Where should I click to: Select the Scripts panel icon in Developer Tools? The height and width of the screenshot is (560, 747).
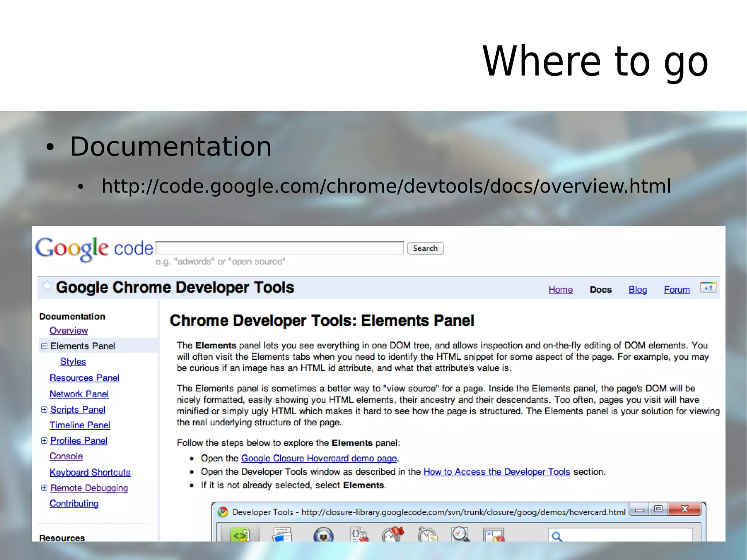[359, 534]
